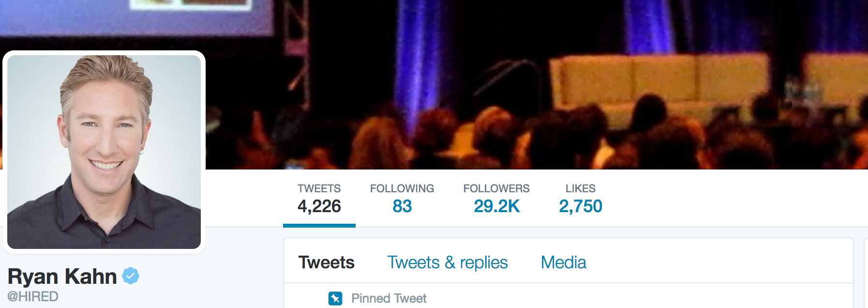The image size is (868, 308).
Task: Click the LIKES heading label
Action: (x=581, y=188)
